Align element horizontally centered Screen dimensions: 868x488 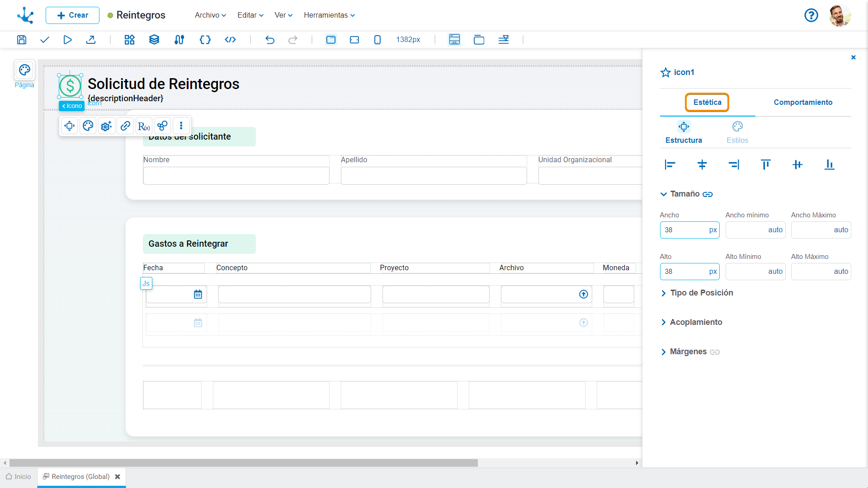(702, 165)
